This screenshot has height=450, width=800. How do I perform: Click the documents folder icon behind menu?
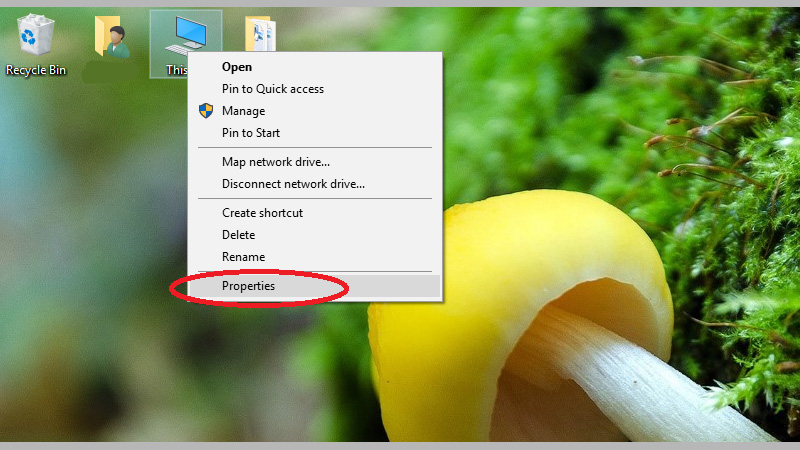pyautogui.click(x=260, y=34)
